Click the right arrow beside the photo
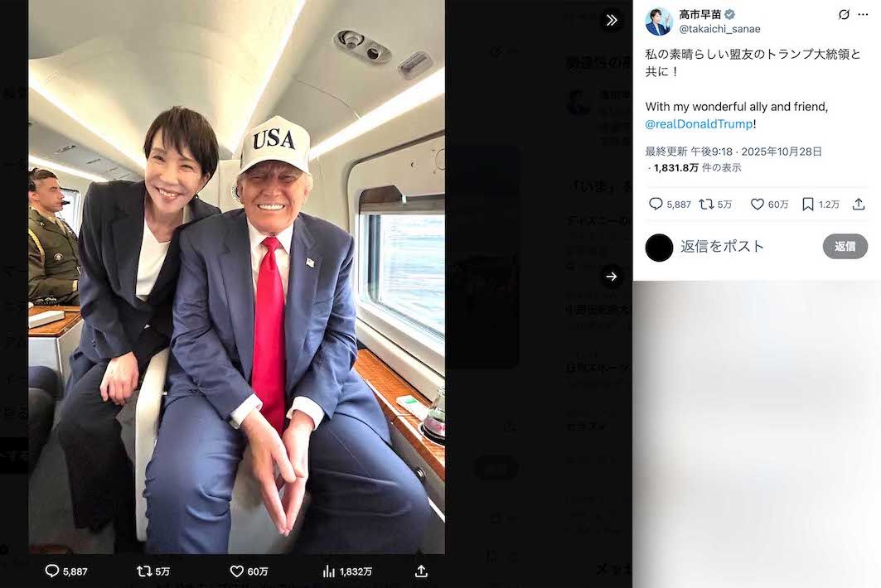Screen dimensions: 881x588 tap(612, 277)
